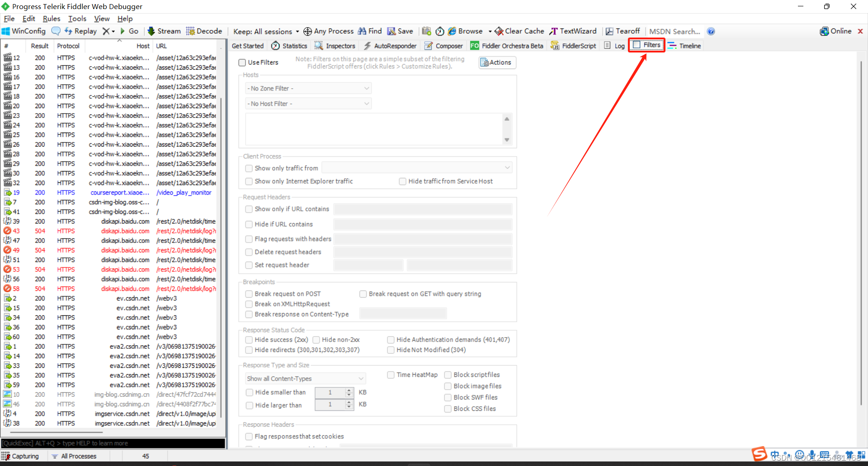
Task: Open Fiddler Orchestra Beta tab
Action: 507,46
